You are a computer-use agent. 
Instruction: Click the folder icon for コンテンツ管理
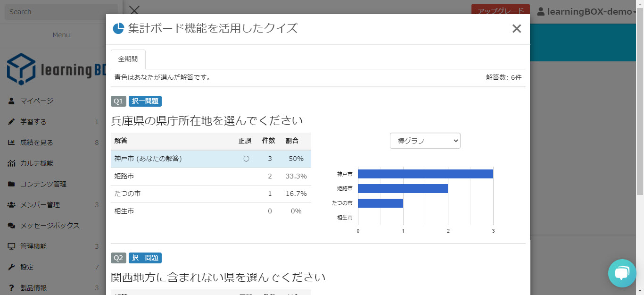pyautogui.click(x=11, y=184)
